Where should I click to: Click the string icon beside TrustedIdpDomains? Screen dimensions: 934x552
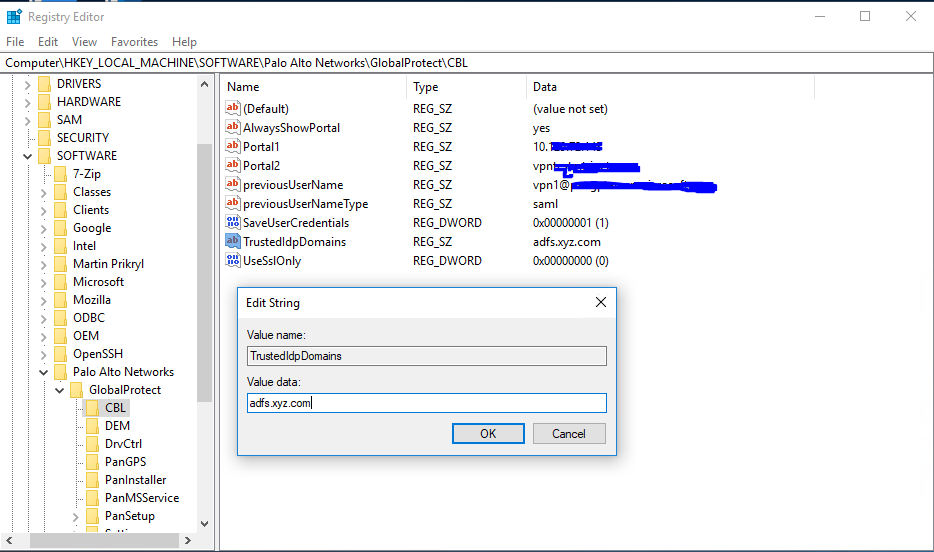click(x=232, y=241)
